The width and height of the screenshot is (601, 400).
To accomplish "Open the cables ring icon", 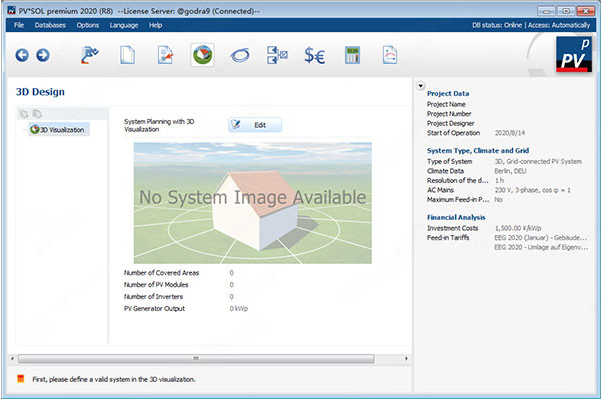I will tap(240, 55).
